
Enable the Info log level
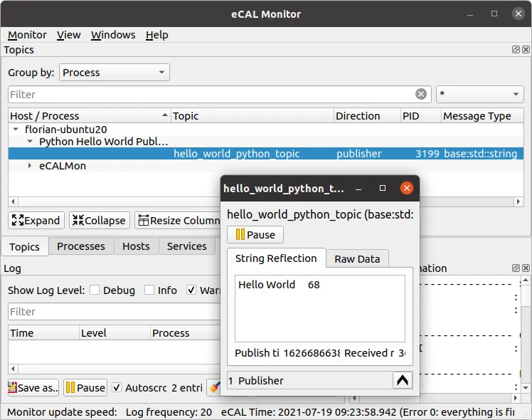click(149, 290)
